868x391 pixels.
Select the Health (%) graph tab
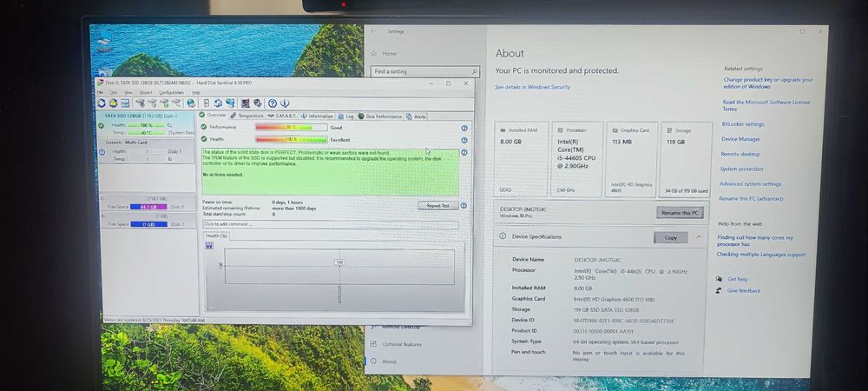pyautogui.click(x=216, y=236)
